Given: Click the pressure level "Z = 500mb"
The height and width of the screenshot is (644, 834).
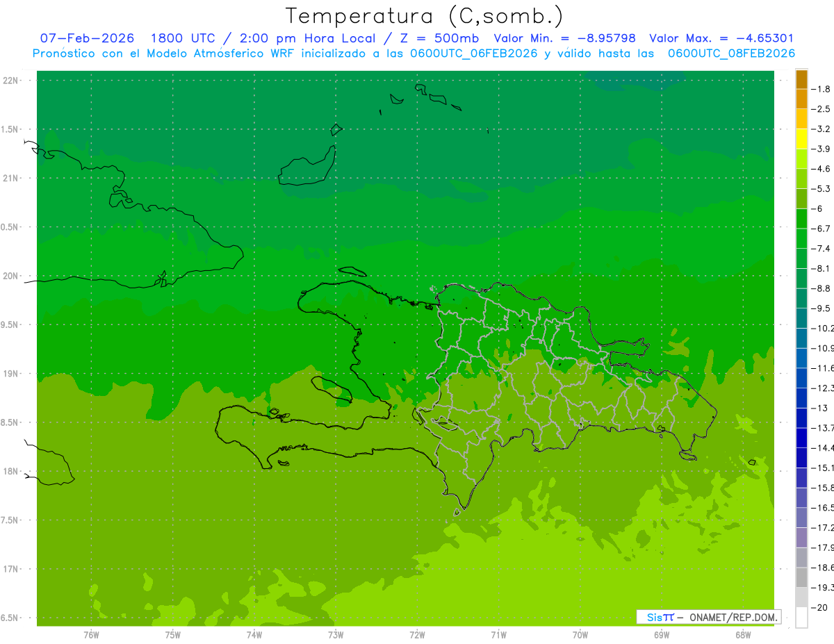Looking at the screenshot, I should pos(440,39).
